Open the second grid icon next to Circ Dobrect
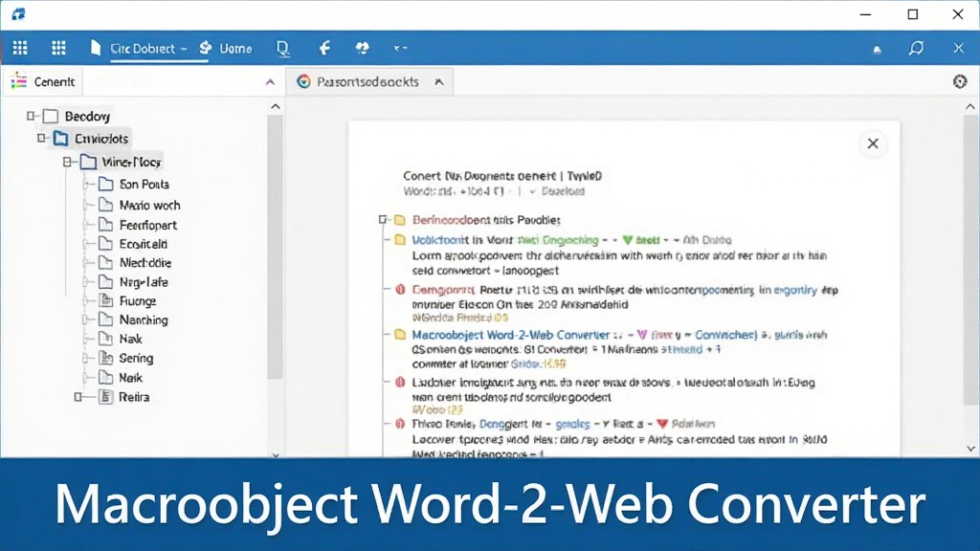980x551 pixels. (x=58, y=48)
